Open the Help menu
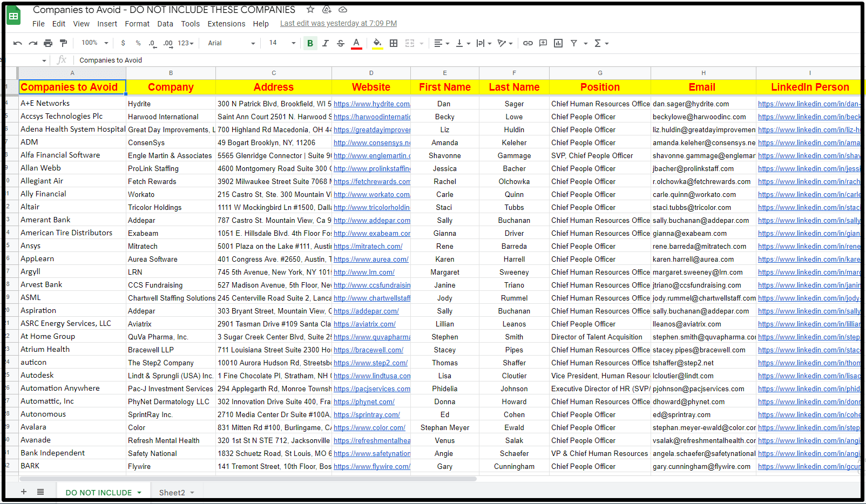Image resolution: width=866 pixels, height=504 pixels. (x=261, y=24)
